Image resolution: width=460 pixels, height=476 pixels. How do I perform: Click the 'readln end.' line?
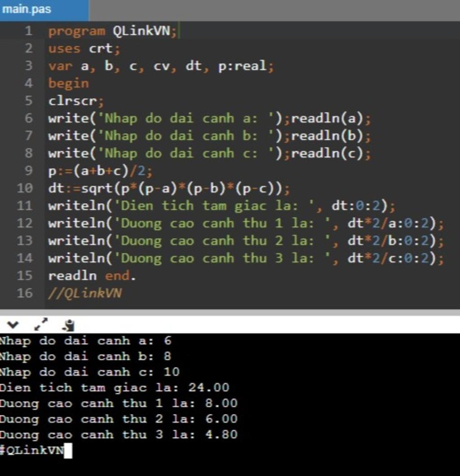(92, 276)
